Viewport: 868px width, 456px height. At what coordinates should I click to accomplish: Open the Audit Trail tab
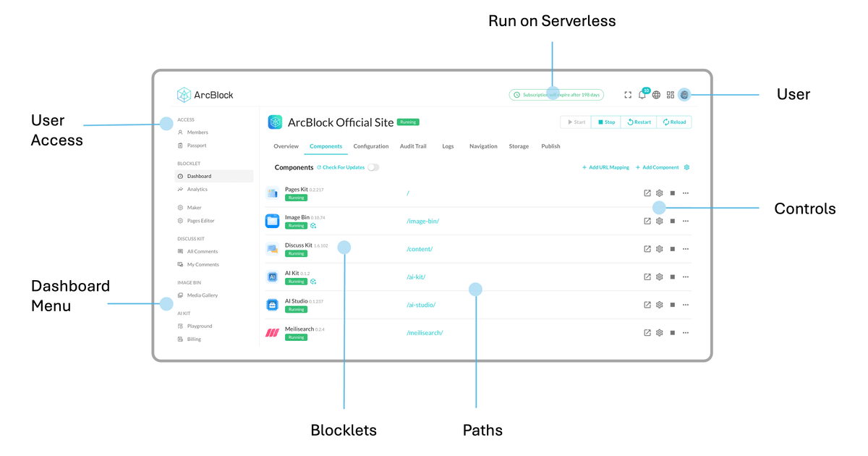tap(413, 146)
